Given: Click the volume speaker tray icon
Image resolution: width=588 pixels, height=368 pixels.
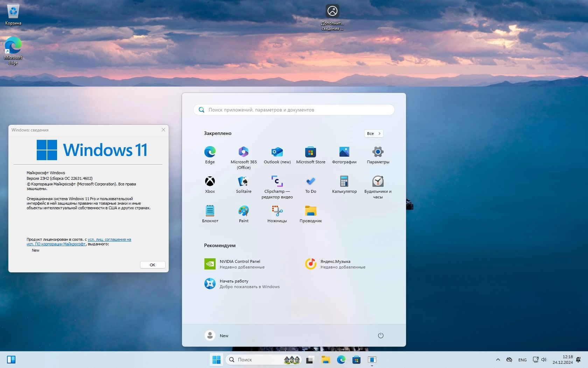Looking at the screenshot, I should tap(544, 360).
